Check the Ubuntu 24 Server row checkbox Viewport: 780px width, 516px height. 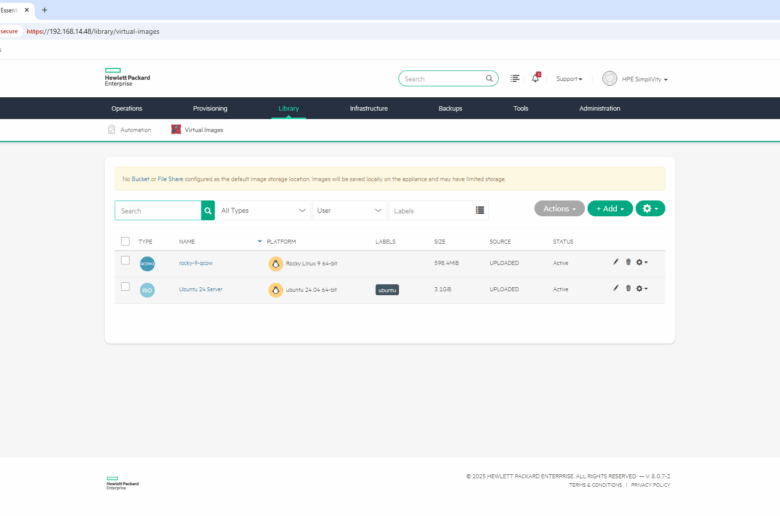coord(125,287)
